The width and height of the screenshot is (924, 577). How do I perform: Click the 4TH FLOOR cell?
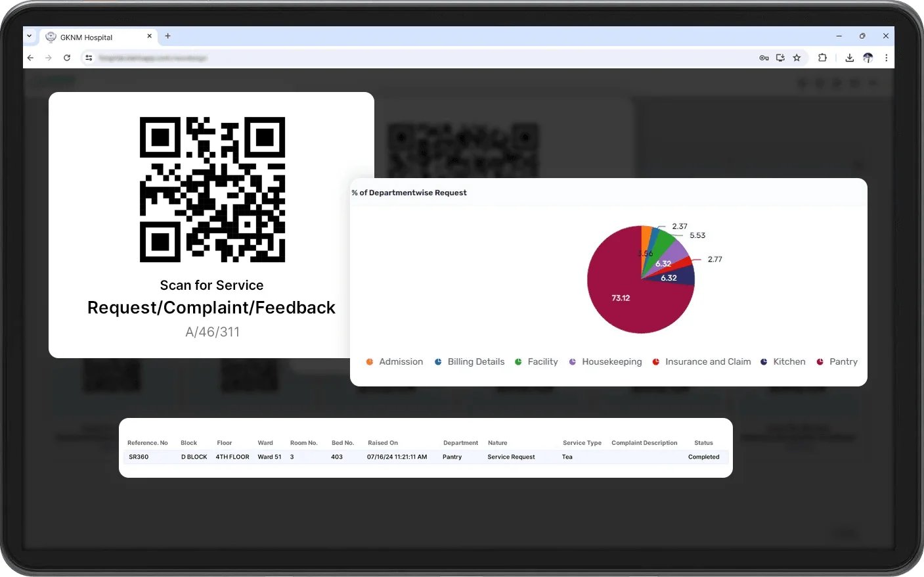click(x=232, y=457)
